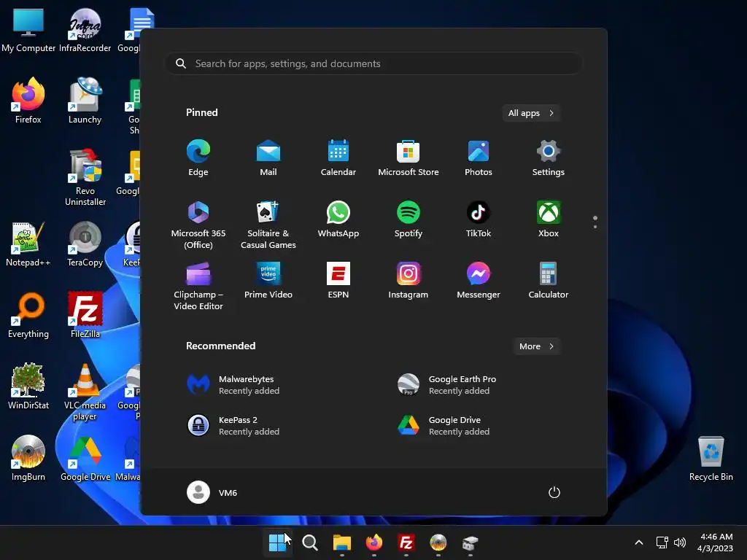Viewport: 747px width, 560px height.
Task: Launch the Calculator app
Action: pos(549,281)
